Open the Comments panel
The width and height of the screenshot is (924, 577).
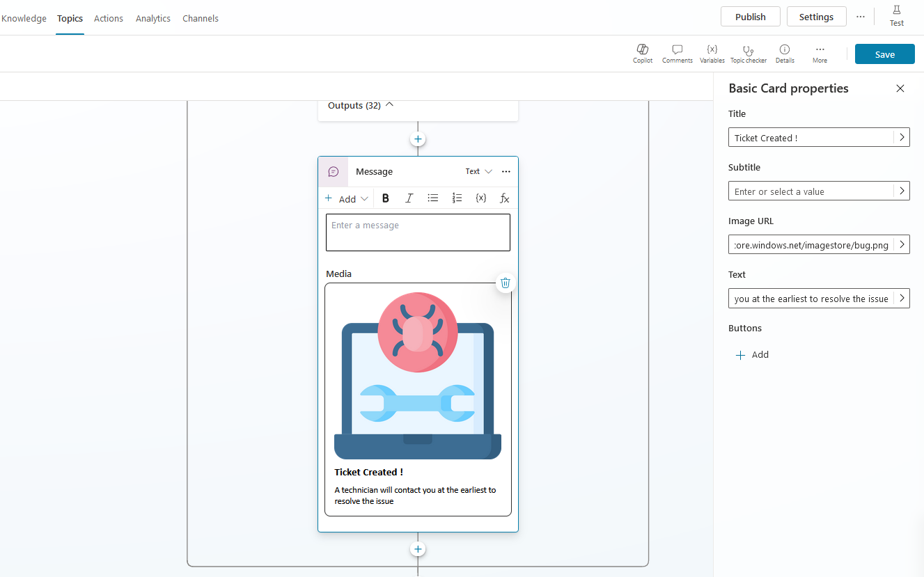point(677,53)
